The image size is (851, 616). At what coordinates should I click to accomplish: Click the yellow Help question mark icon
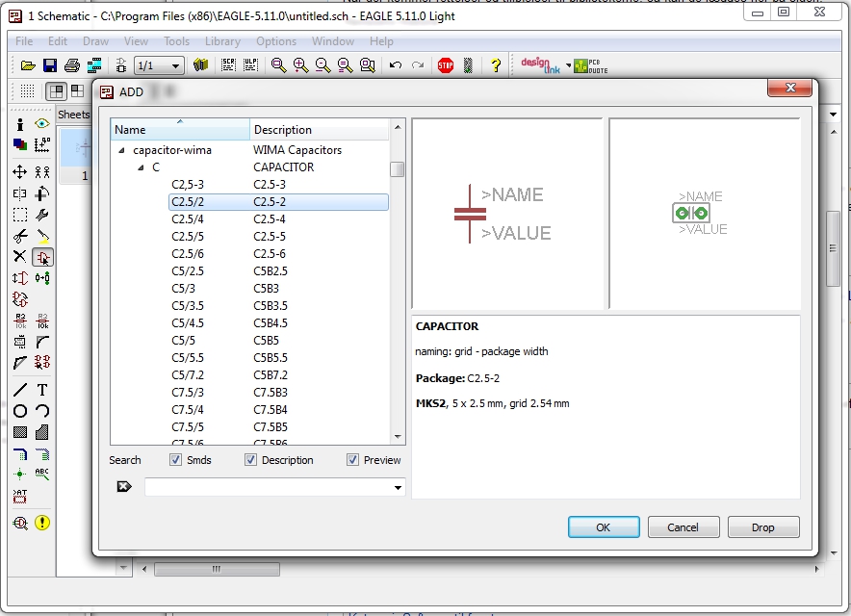496,65
